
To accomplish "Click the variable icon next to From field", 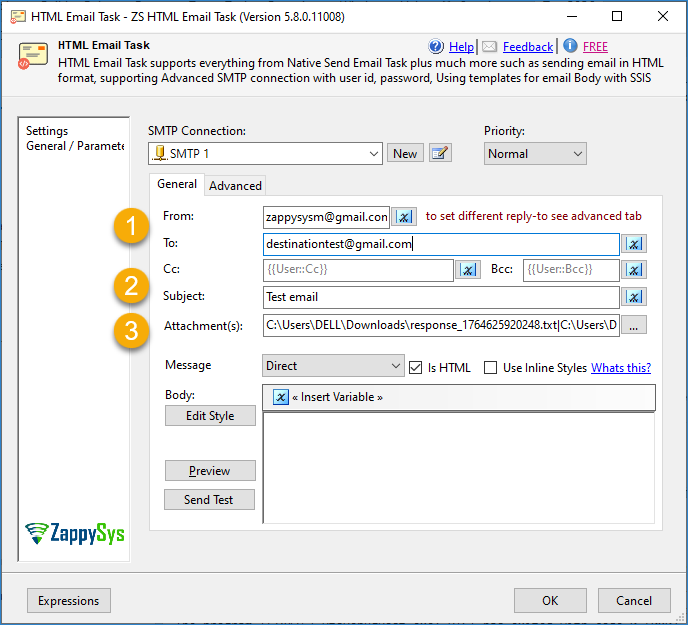I will 404,217.
